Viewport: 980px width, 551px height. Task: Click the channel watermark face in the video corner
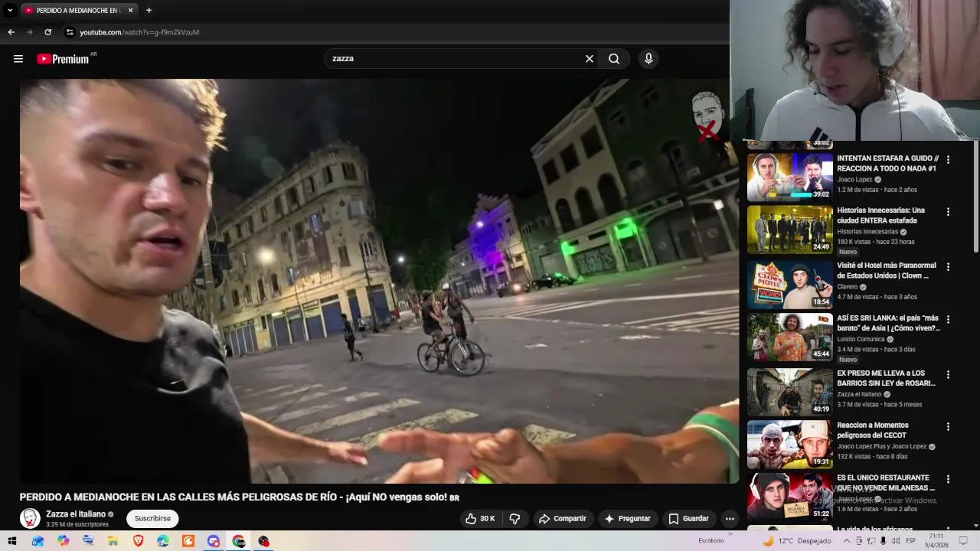click(708, 116)
